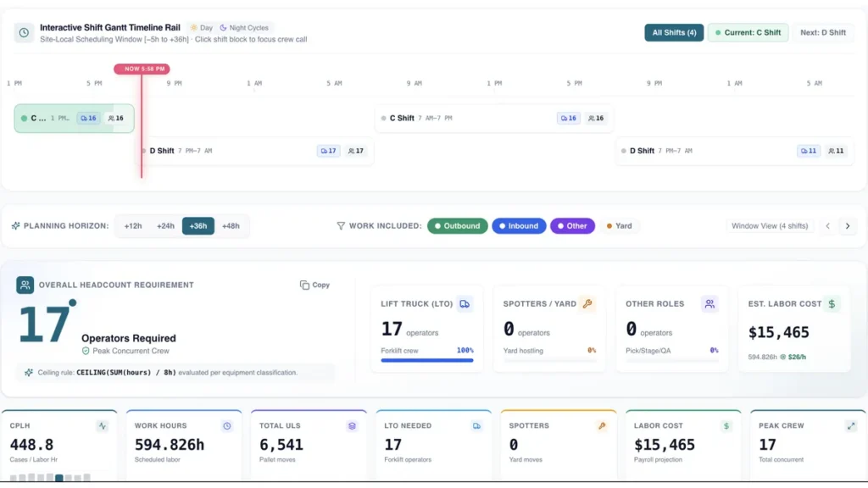The image size is (868, 488).
Task: Toggle the Outbound work filter
Action: tap(457, 225)
